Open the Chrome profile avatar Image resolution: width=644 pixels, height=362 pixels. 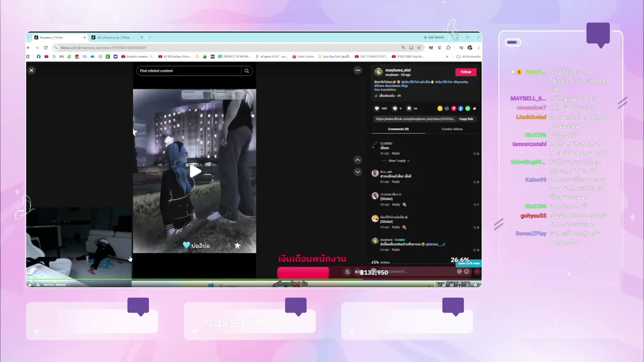pyautogui.click(x=470, y=48)
